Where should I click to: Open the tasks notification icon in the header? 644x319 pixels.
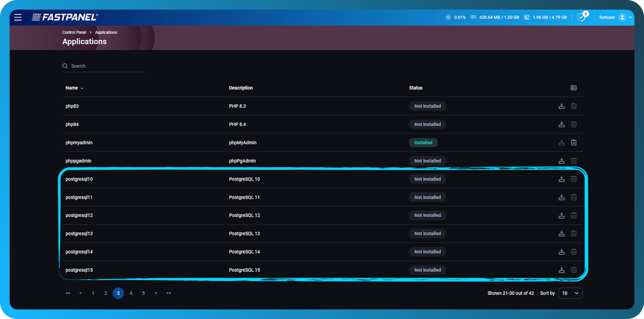coord(581,17)
